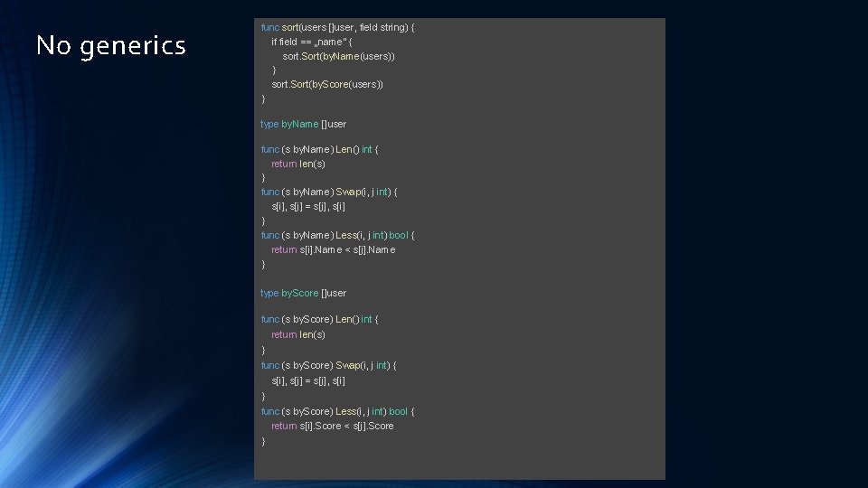This screenshot has width=868, height=488.
Task: Select the "sort.Sort(byName(users))" line
Action: [x=338, y=56]
